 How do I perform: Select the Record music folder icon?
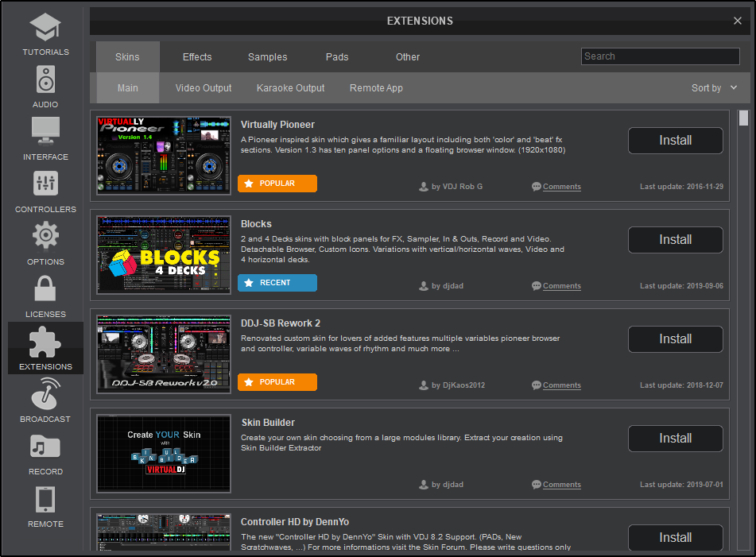[x=45, y=447]
